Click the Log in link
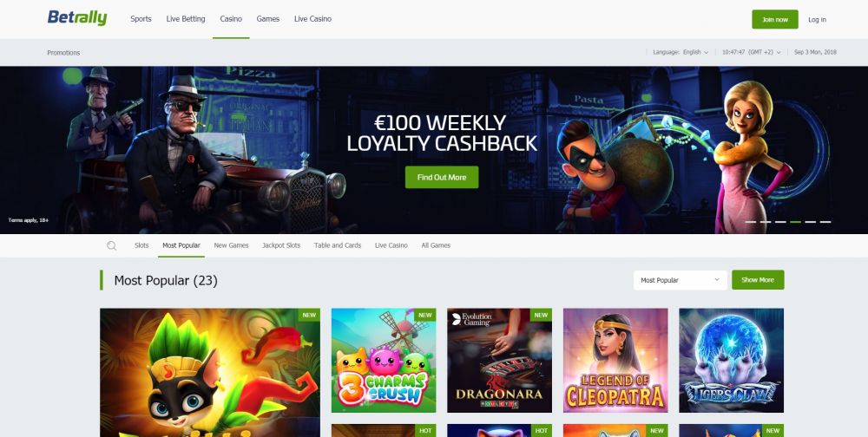 (x=817, y=19)
